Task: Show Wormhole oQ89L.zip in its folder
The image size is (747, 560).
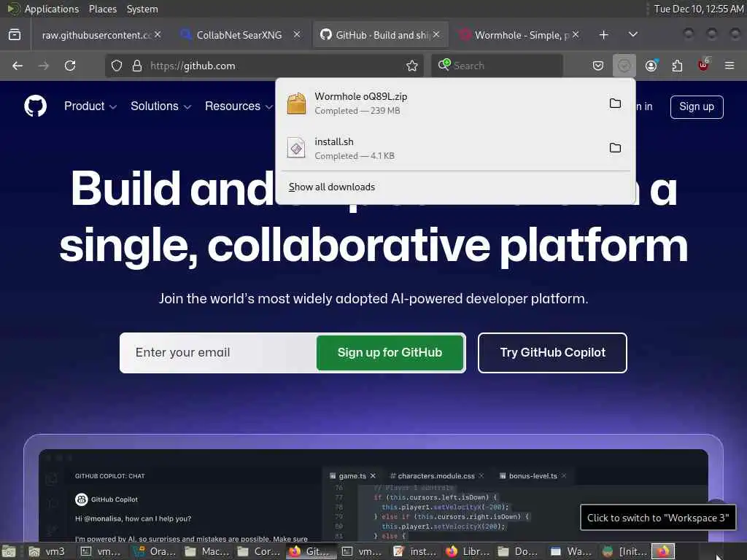Action: (x=615, y=104)
